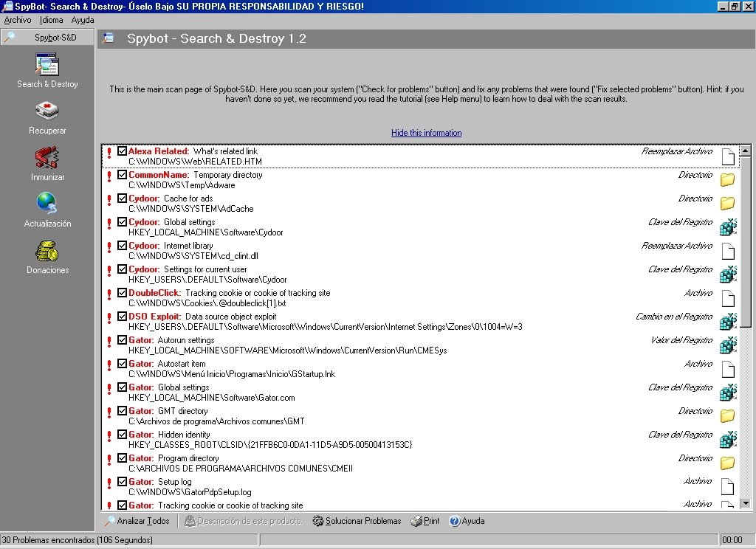Select the Gator Autostart item row text
Image resolution: width=756 pixels, height=549 pixels.
click(167, 364)
